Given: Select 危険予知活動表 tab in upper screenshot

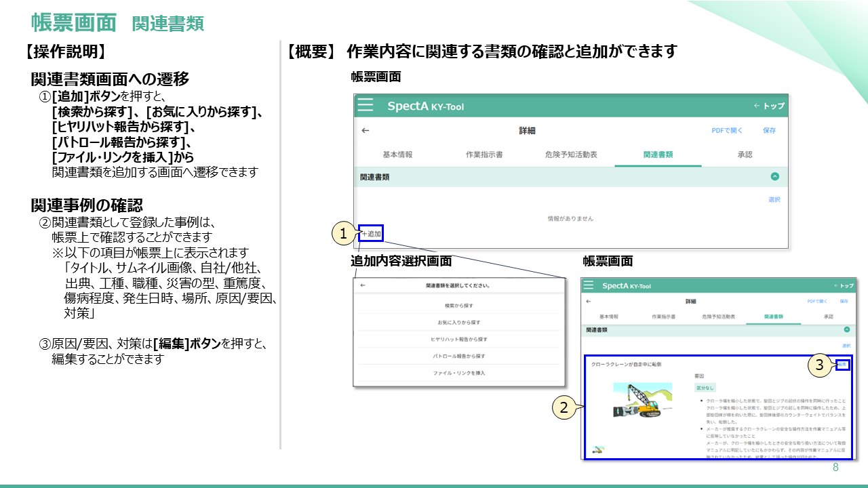Looking at the screenshot, I should tap(571, 155).
